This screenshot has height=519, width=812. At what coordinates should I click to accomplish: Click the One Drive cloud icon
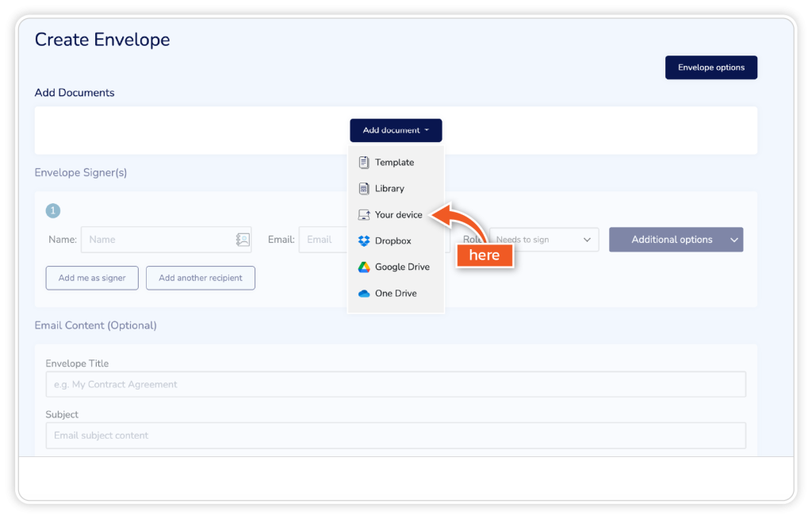(x=364, y=294)
